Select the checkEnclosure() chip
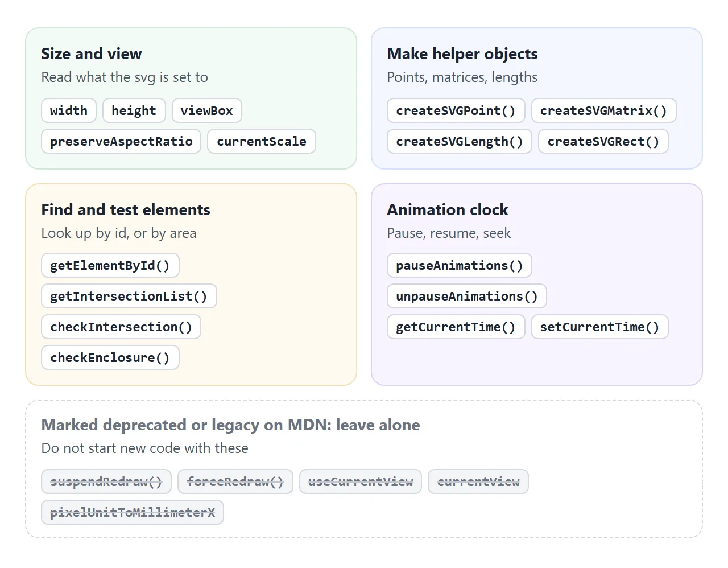 point(110,357)
